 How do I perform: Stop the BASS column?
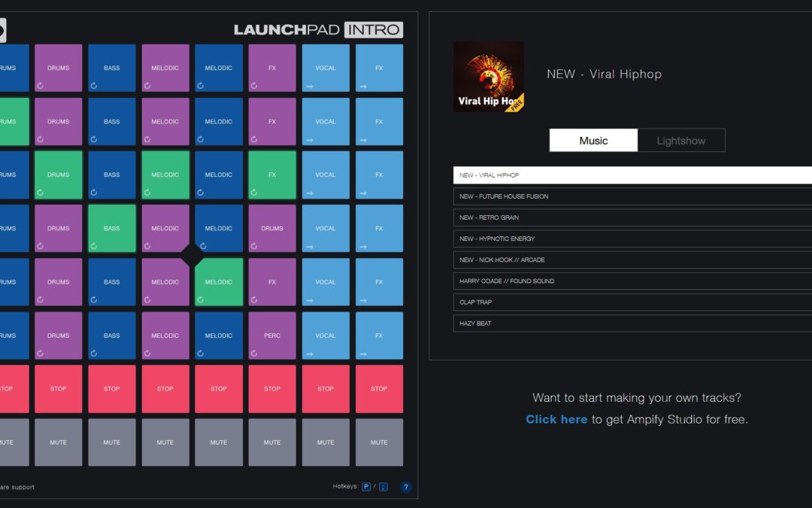[112, 389]
